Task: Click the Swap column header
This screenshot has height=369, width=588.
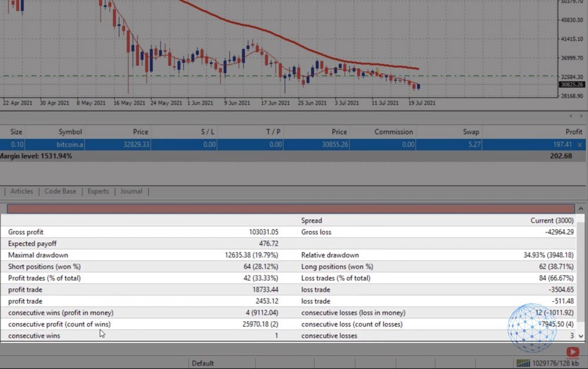Action: coord(470,131)
